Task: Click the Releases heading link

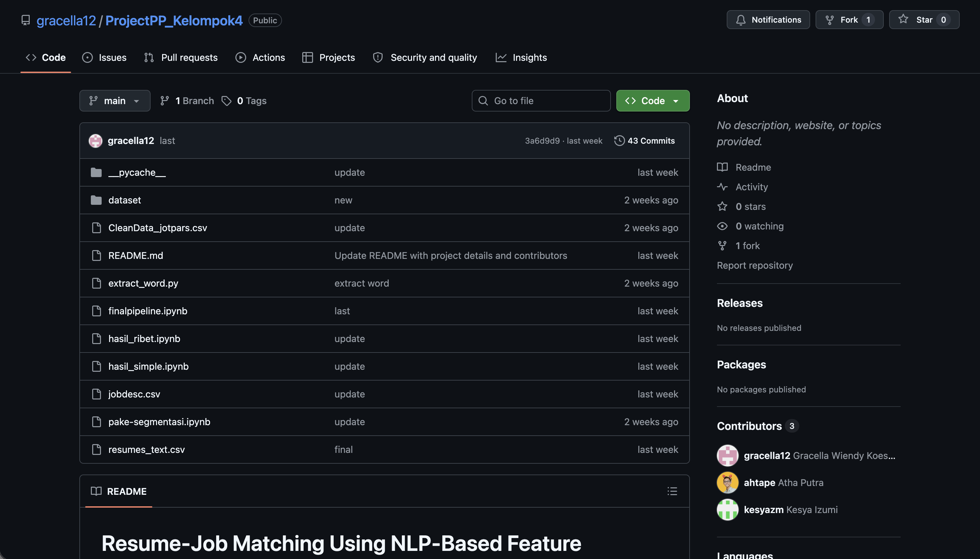Action: 740,303
